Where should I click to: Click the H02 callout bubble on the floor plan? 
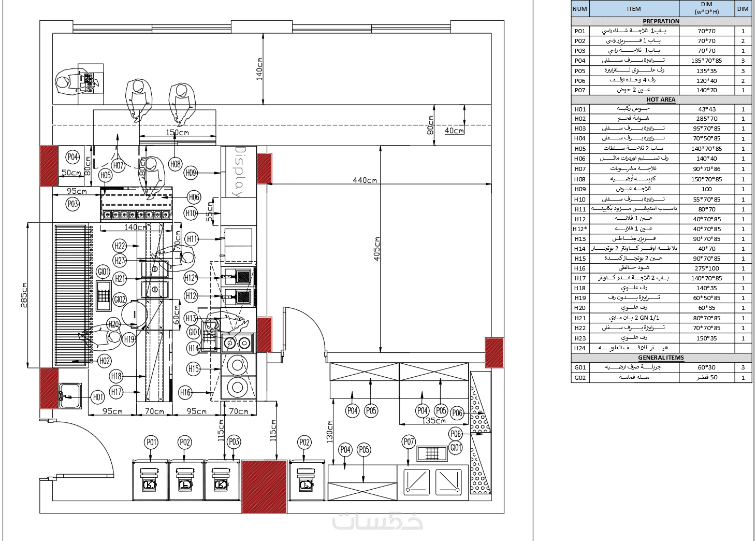tap(105, 361)
